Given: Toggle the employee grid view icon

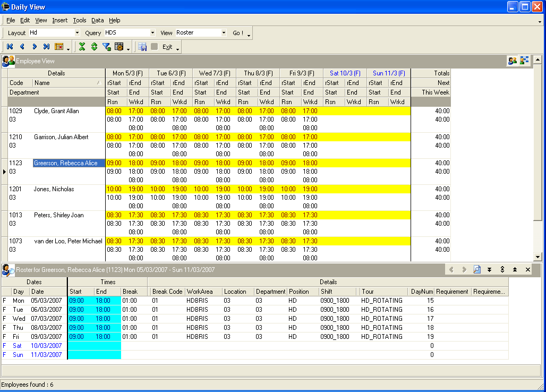Looking at the screenshot, I should point(524,61).
